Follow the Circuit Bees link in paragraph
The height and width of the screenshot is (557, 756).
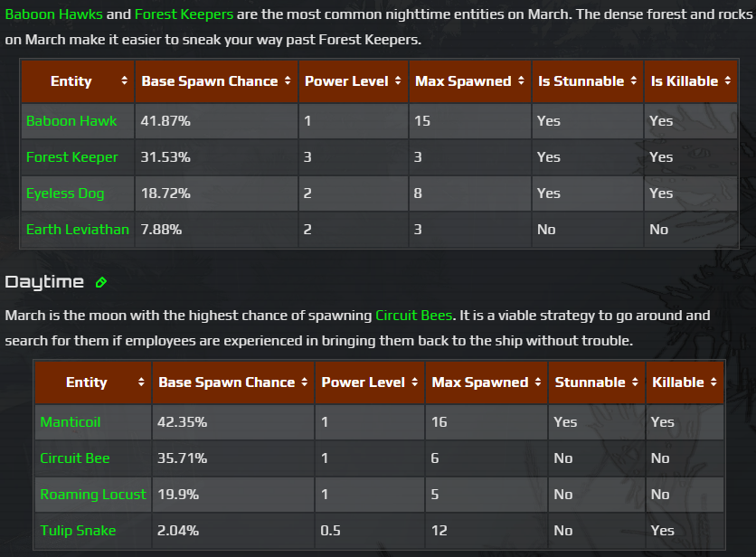point(412,316)
